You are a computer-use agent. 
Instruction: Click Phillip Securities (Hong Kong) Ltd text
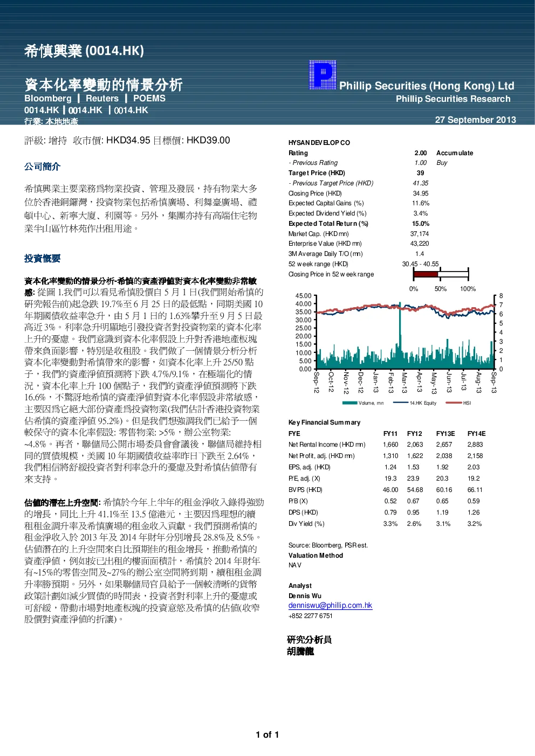pos(427,86)
